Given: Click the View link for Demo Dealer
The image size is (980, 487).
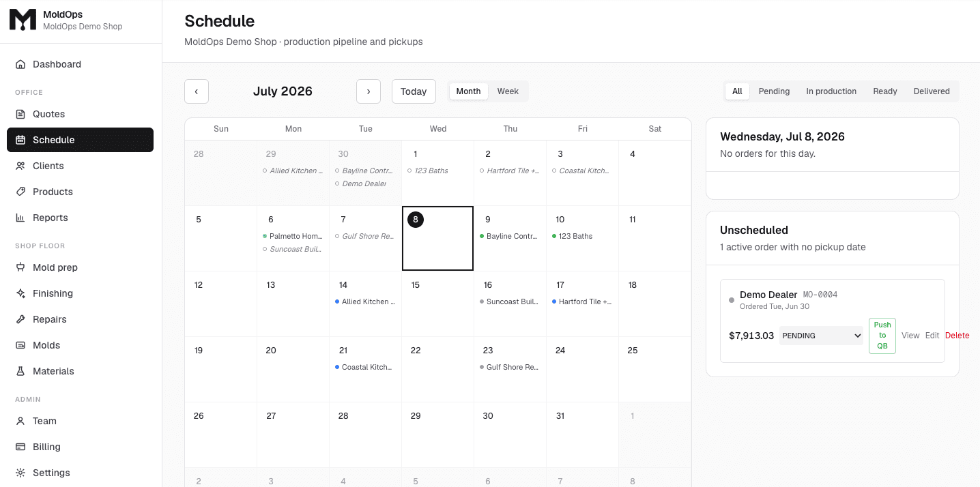Looking at the screenshot, I should click(x=910, y=336).
